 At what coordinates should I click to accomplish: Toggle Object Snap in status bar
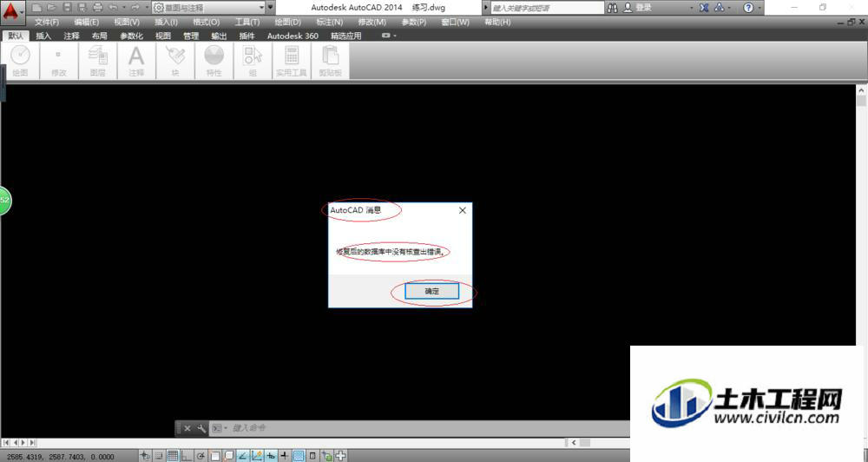pyautogui.click(x=214, y=456)
